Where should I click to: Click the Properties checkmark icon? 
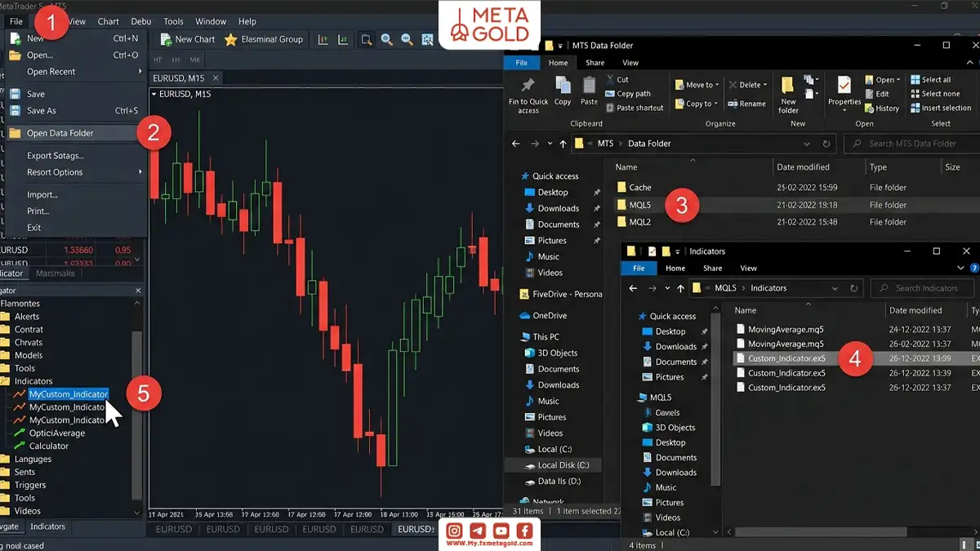point(844,84)
